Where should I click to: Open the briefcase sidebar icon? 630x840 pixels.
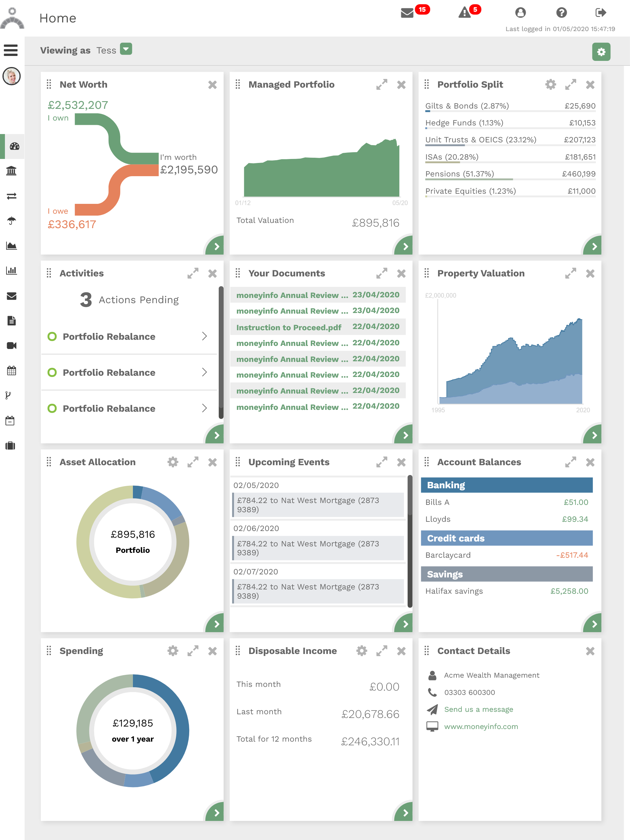pyautogui.click(x=10, y=446)
